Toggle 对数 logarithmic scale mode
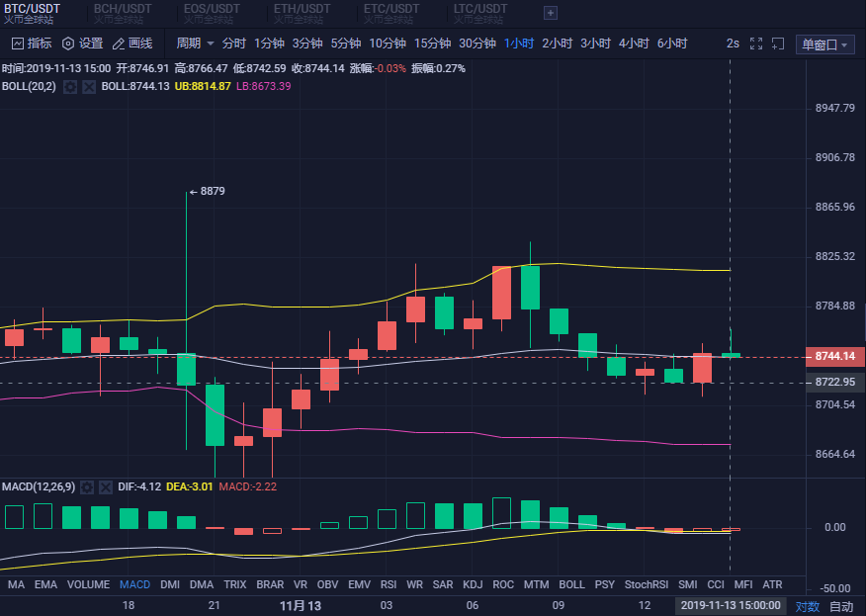This screenshot has height=616, width=866. click(807, 605)
